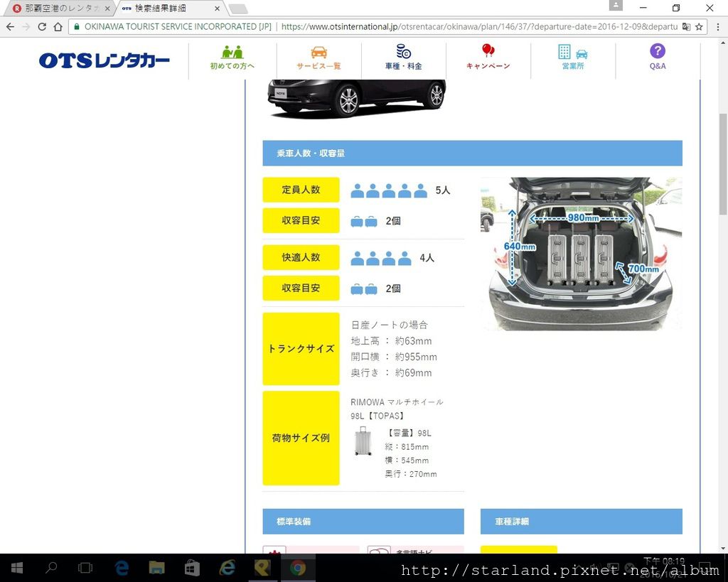The image size is (728, 582).
Task: Bookmark this page with the star icon
Action: pyautogui.click(x=700, y=27)
